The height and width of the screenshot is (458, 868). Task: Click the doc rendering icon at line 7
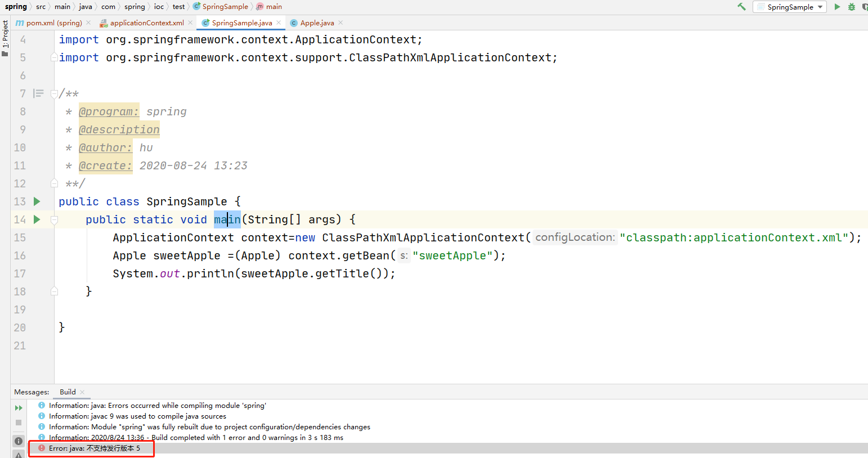pyautogui.click(x=38, y=93)
